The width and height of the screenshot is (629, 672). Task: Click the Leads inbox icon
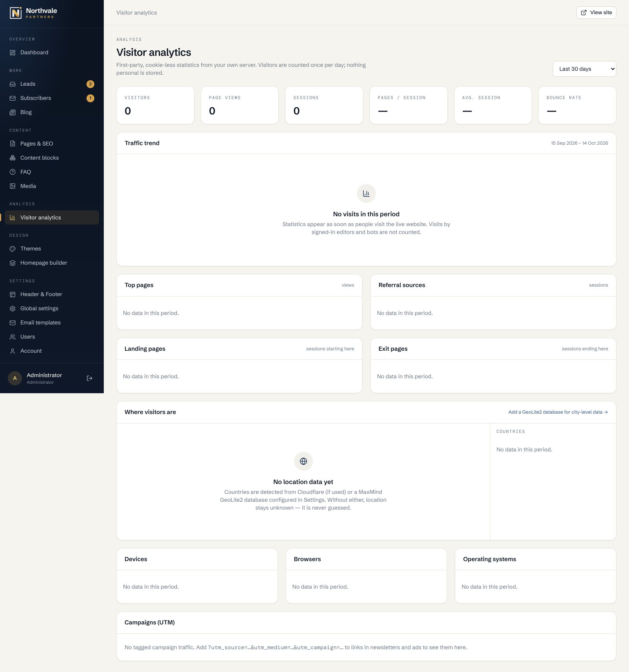pos(13,84)
